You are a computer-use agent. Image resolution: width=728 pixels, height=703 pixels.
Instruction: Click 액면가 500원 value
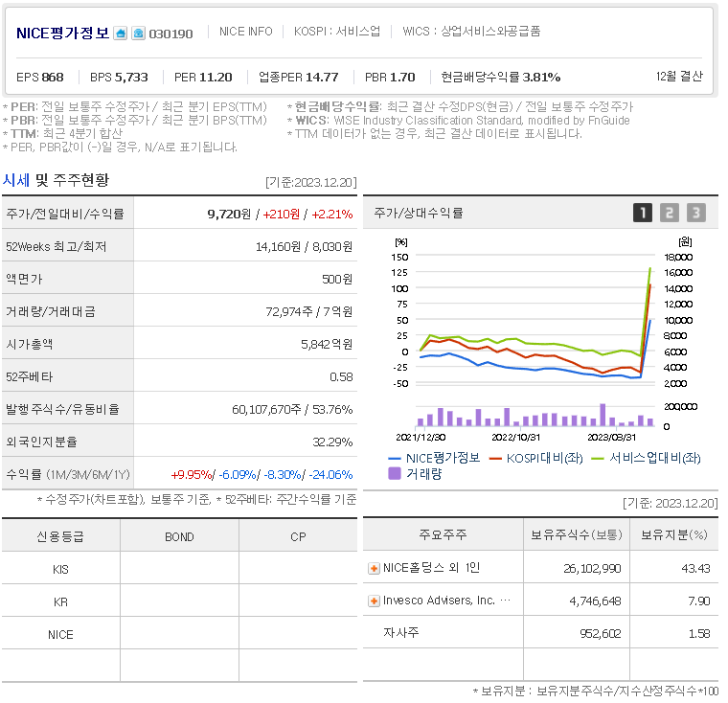337,279
